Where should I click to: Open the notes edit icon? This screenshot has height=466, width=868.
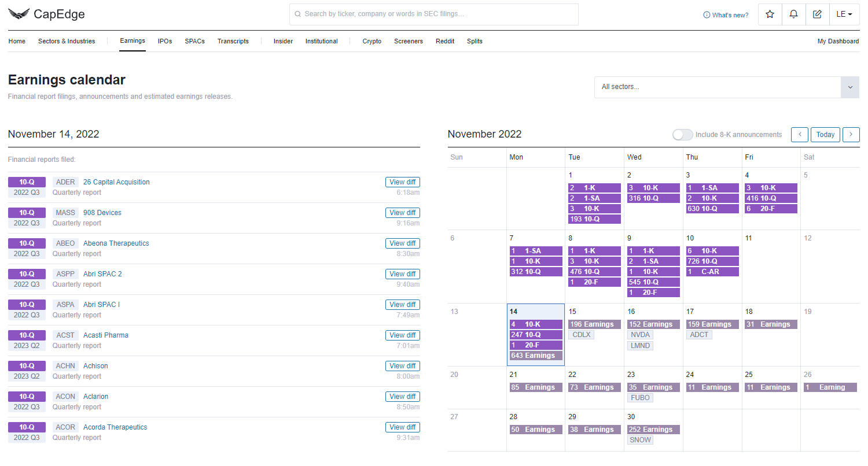pyautogui.click(x=817, y=14)
